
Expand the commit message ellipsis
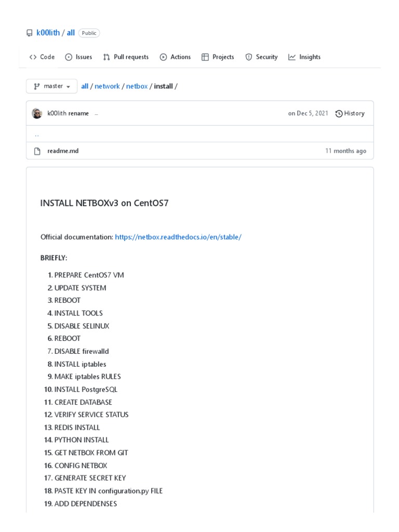click(96, 114)
